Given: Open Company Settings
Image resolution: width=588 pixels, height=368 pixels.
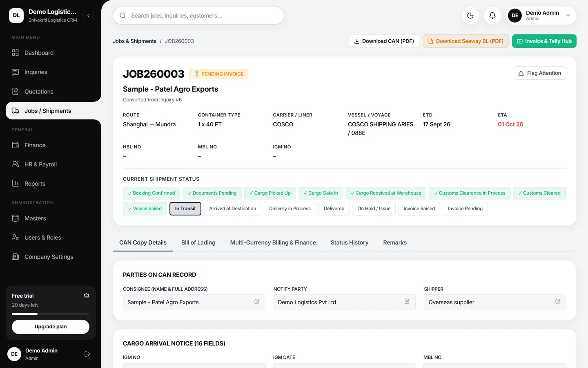Looking at the screenshot, I should [51, 257].
